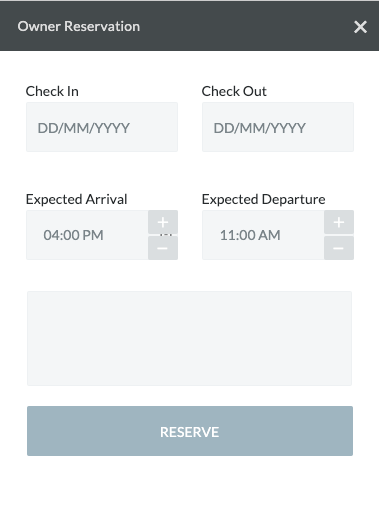Screen dimensions: 379x505
Task: Click the Expected Arrival label
Action: 76,199
